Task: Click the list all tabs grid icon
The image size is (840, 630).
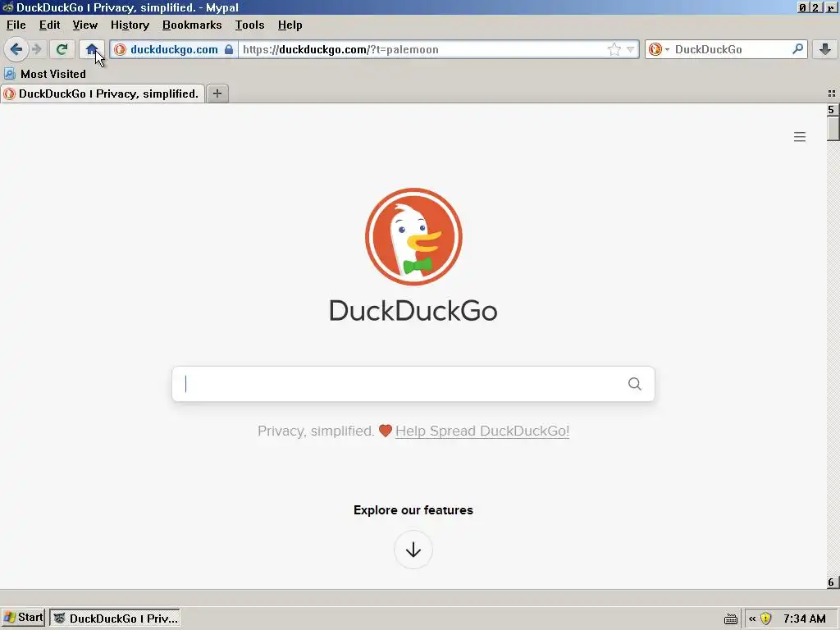Action: 832,94
